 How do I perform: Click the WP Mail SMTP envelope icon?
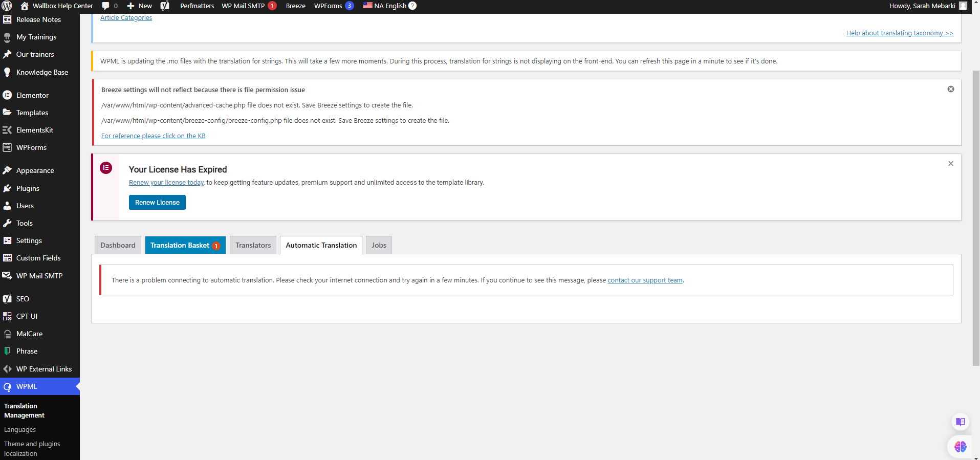(7, 276)
